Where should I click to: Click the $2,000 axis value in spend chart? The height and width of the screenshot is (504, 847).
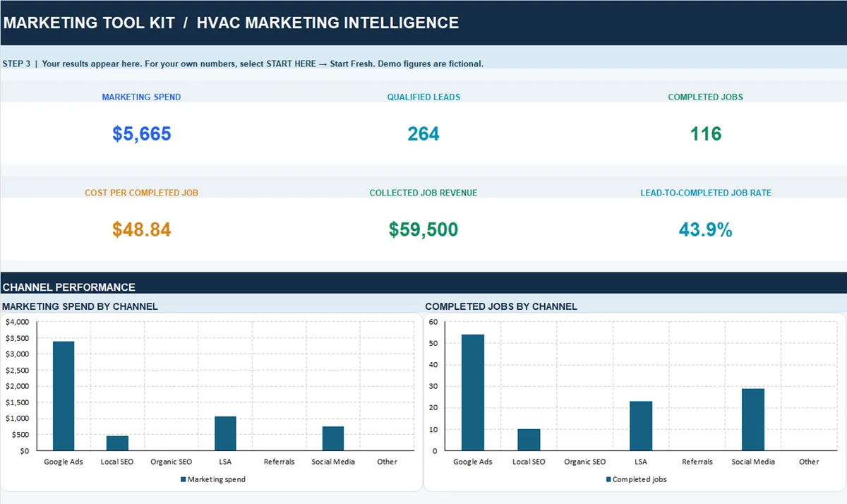tap(17, 386)
